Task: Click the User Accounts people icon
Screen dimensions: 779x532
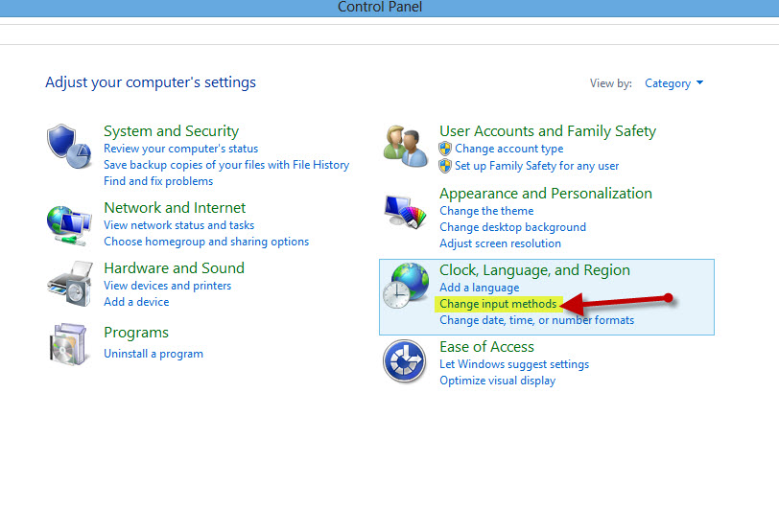Action: tap(406, 146)
